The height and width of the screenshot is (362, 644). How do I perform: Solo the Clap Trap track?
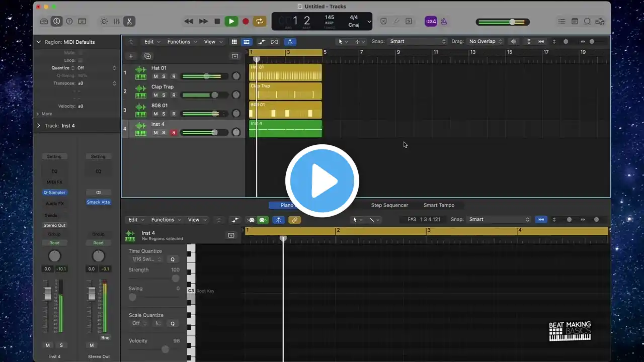[x=164, y=95]
